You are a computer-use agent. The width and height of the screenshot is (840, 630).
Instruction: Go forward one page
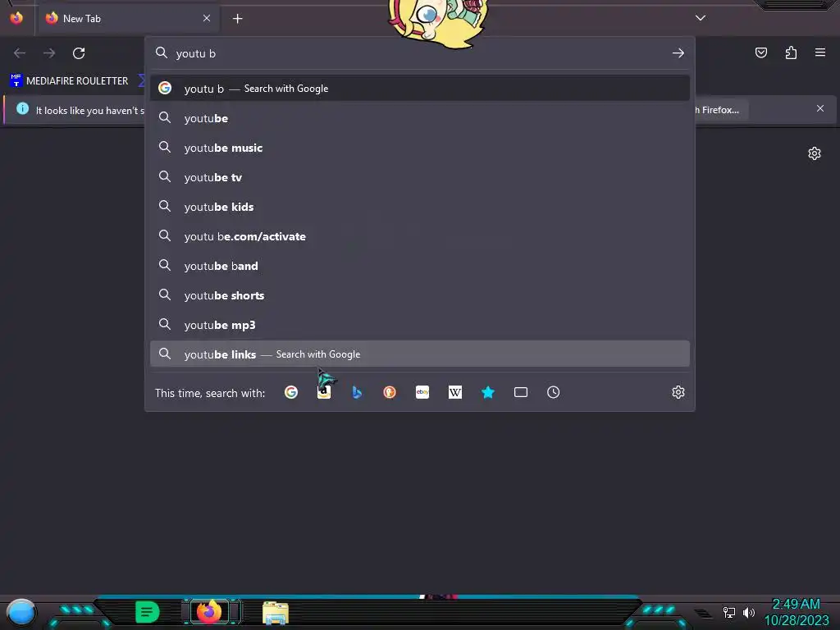coord(49,53)
